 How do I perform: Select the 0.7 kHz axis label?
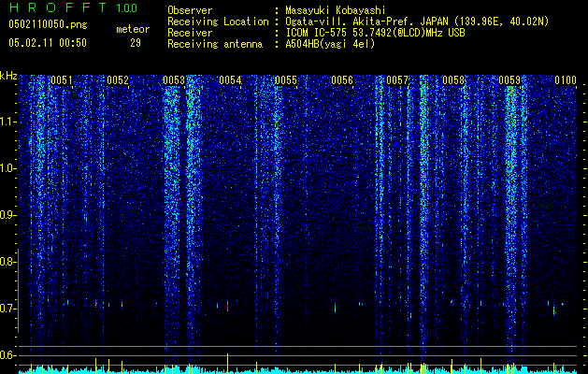pyautogui.click(x=7, y=309)
